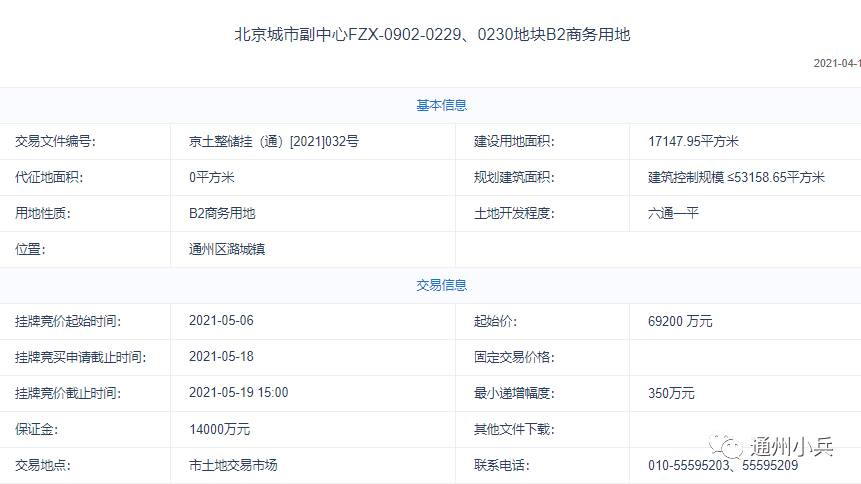
Task: Click the value 建筑控制规模 ≤53158.65平方米
Action: [x=736, y=177]
